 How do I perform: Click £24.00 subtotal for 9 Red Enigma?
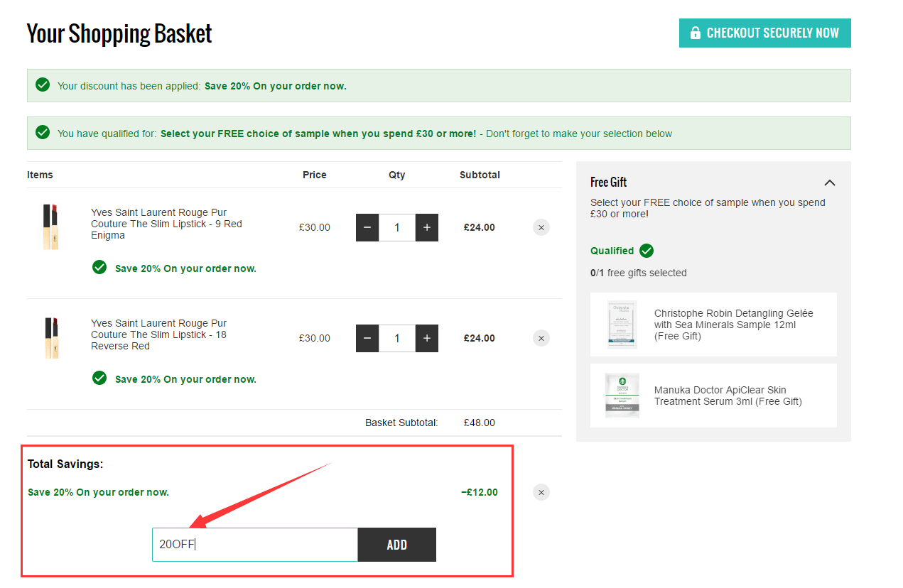click(480, 228)
